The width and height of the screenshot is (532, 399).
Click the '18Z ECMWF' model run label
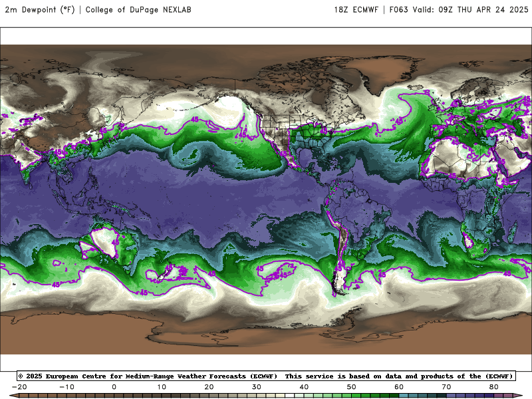click(356, 9)
